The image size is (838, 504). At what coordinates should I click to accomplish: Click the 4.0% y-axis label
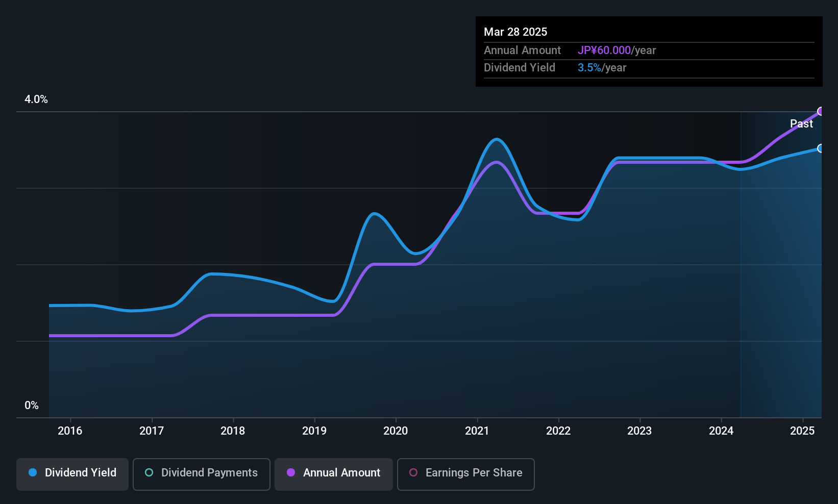point(36,99)
